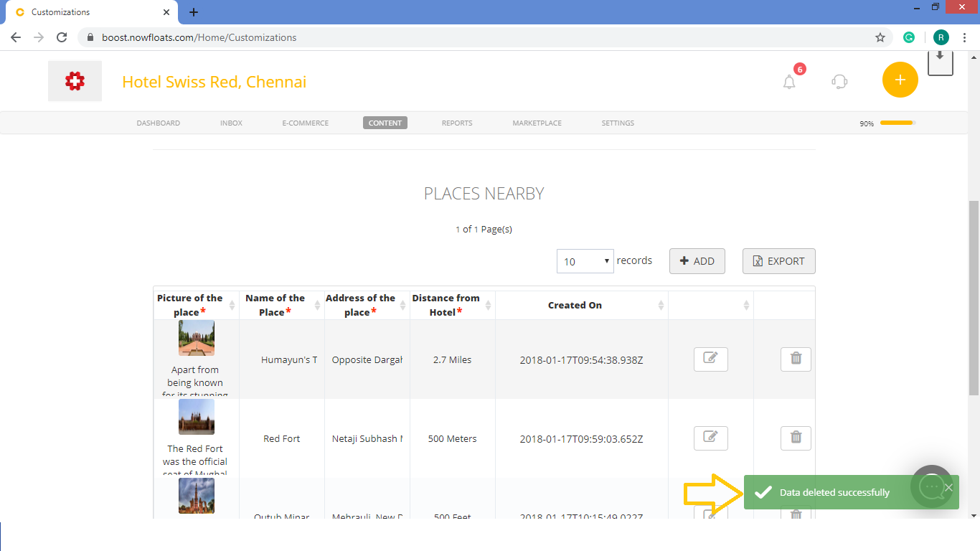The height and width of the screenshot is (551, 980).
Task: Open the Settings menu
Action: coord(618,123)
